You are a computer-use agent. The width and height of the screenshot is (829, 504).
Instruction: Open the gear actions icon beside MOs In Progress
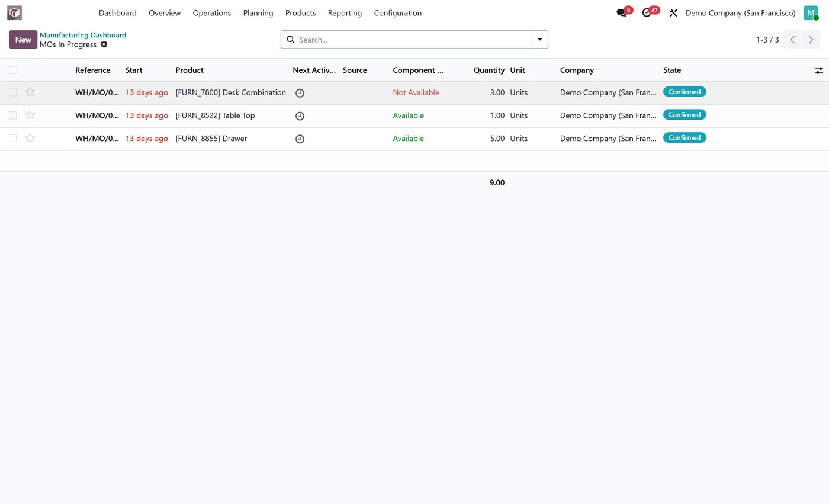(x=104, y=44)
